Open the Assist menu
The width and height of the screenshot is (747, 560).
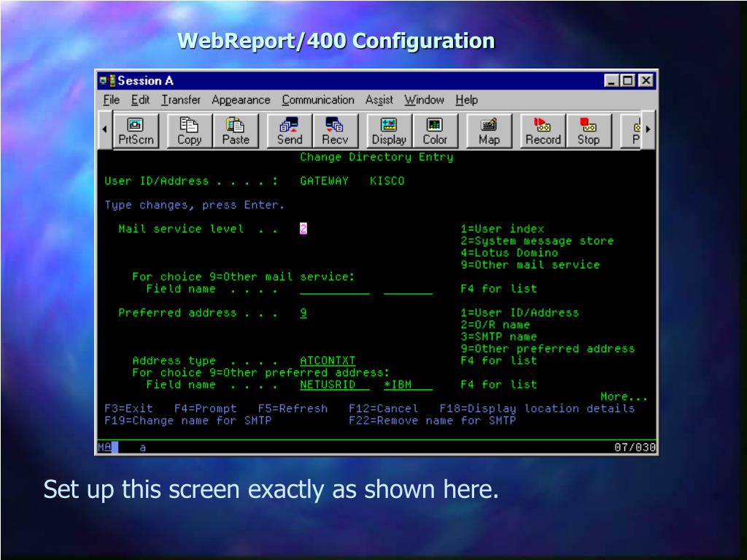[x=379, y=100]
